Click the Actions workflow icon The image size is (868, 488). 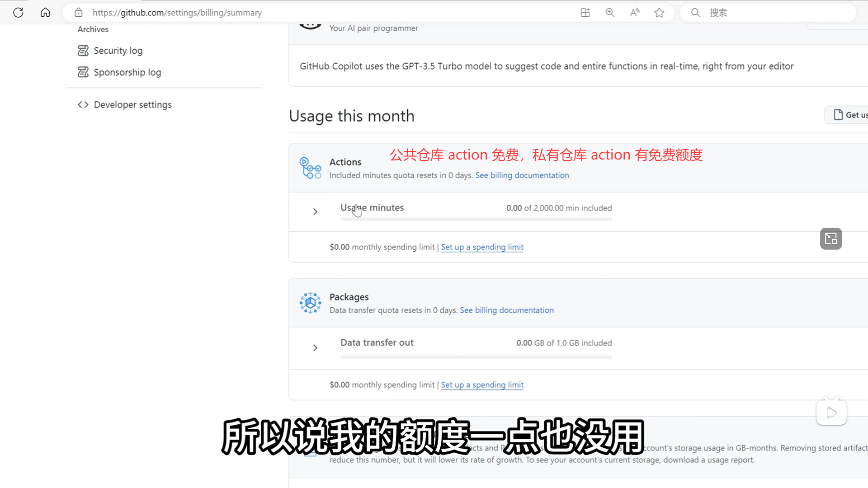310,168
